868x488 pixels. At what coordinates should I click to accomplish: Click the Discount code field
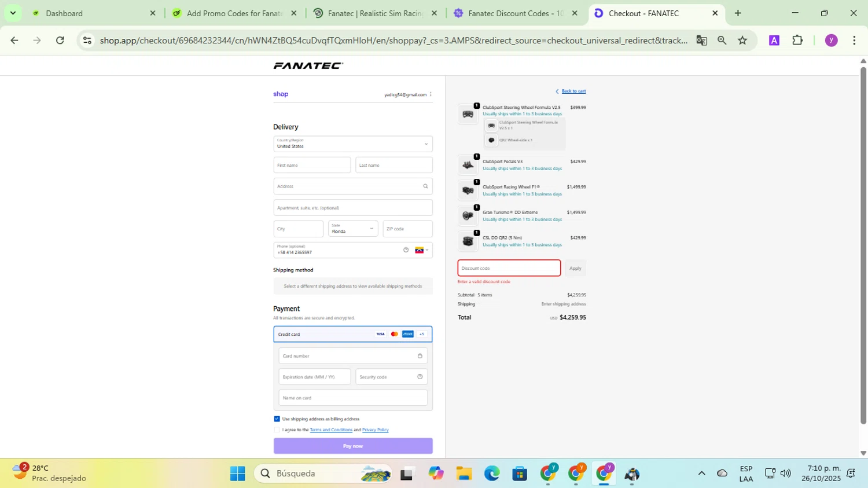coord(509,268)
